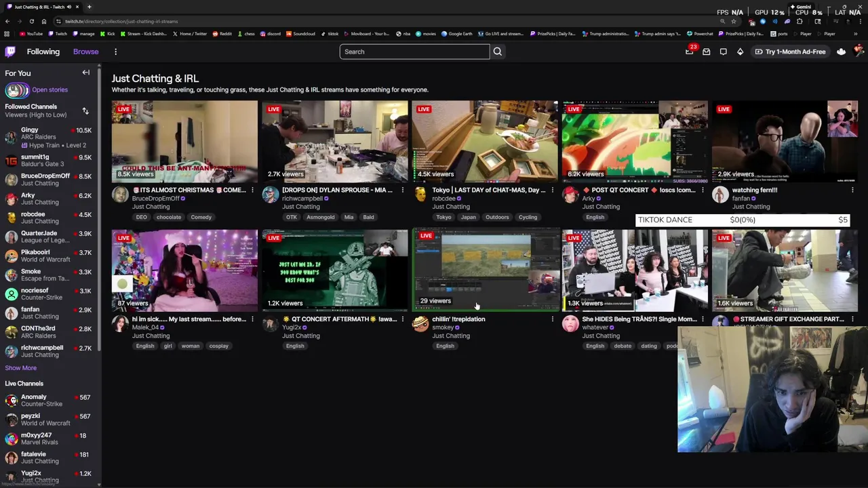Open the YouTube bookmark
The width and height of the screenshot is (868, 488).
(31, 34)
